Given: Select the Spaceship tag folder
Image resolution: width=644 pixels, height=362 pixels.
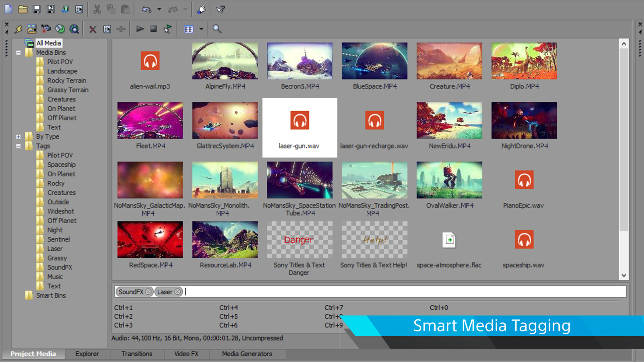Looking at the screenshot, I should pyautogui.click(x=61, y=165).
